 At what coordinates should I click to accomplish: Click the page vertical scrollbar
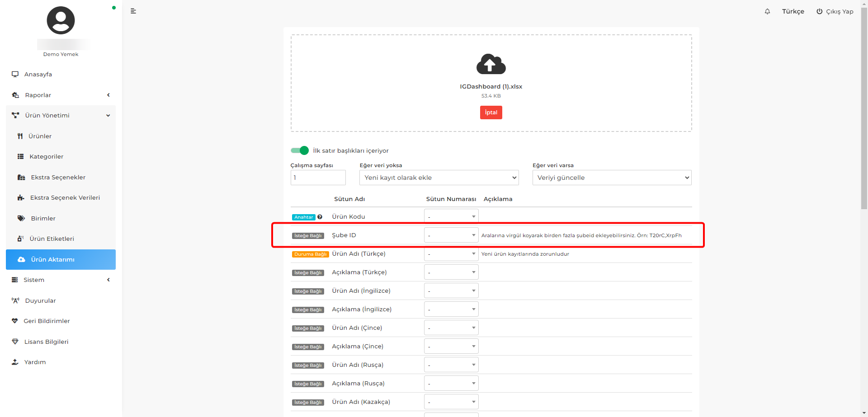pos(864,108)
